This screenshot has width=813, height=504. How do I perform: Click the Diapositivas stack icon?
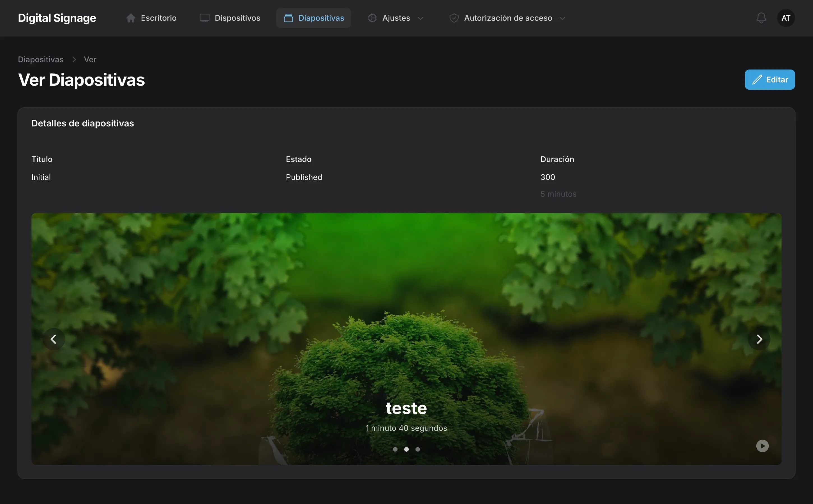pyautogui.click(x=288, y=18)
